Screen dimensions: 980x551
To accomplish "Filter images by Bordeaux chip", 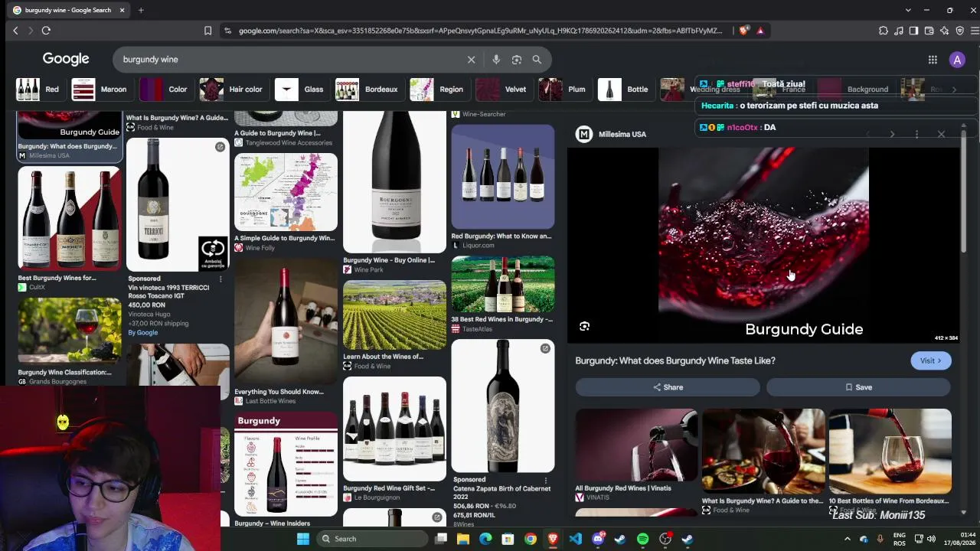I will (367, 90).
